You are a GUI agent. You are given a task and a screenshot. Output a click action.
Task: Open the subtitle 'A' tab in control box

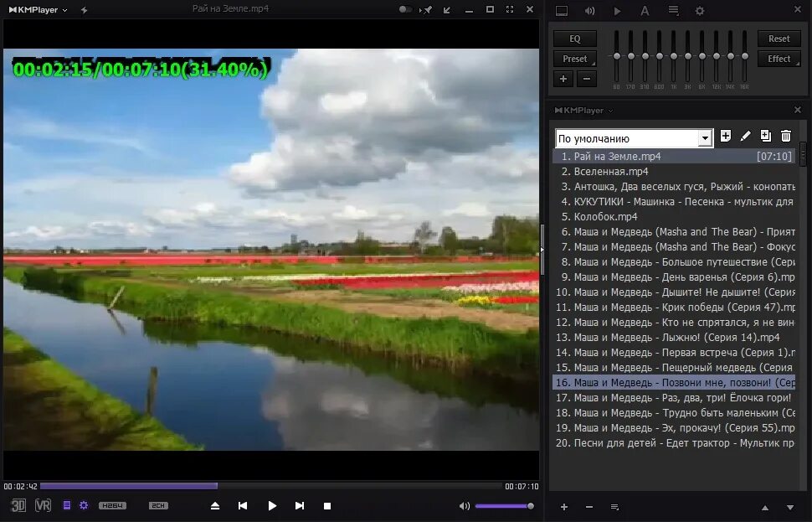(x=645, y=11)
